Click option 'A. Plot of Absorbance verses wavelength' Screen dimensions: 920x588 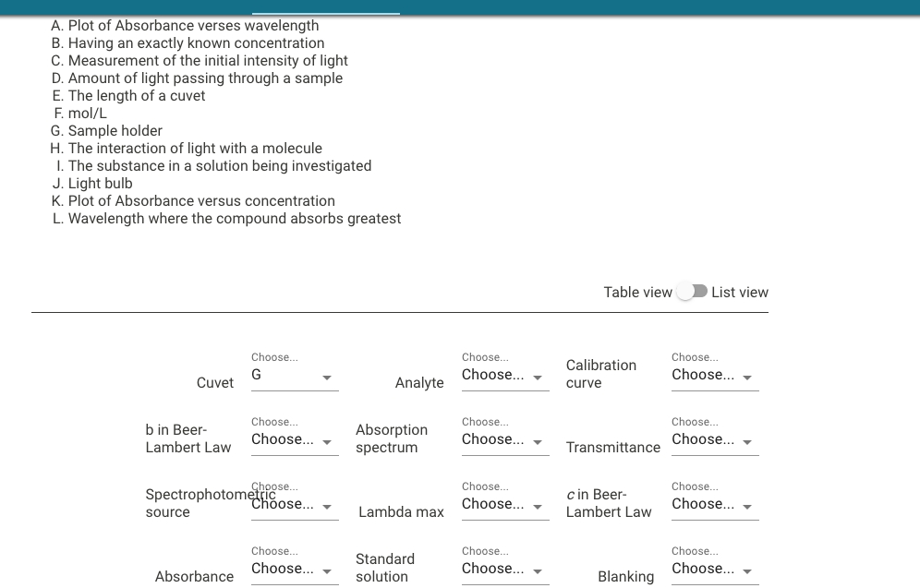point(185,26)
